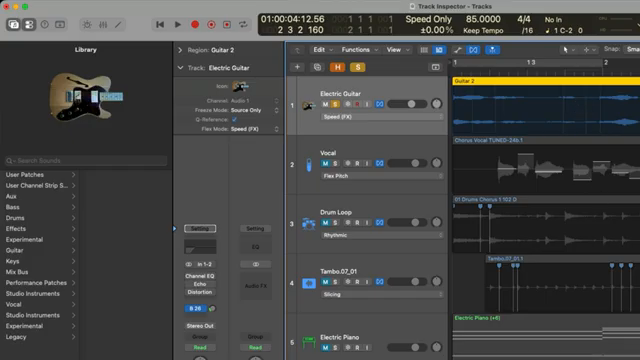Open Smart Controls button
Viewport: 640px width, 360px height.
87,24
